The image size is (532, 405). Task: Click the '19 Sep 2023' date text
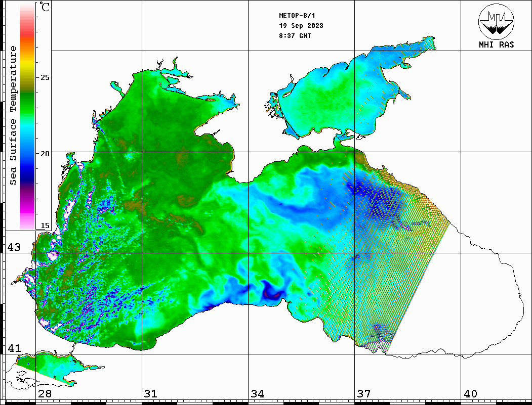[301, 26]
